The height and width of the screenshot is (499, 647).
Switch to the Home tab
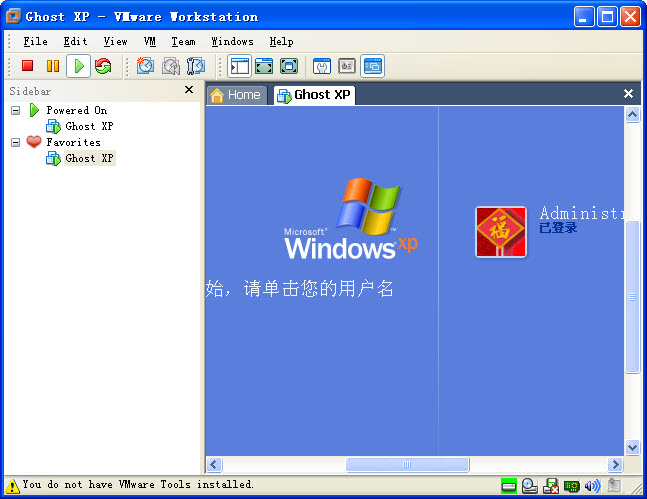tap(236, 95)
